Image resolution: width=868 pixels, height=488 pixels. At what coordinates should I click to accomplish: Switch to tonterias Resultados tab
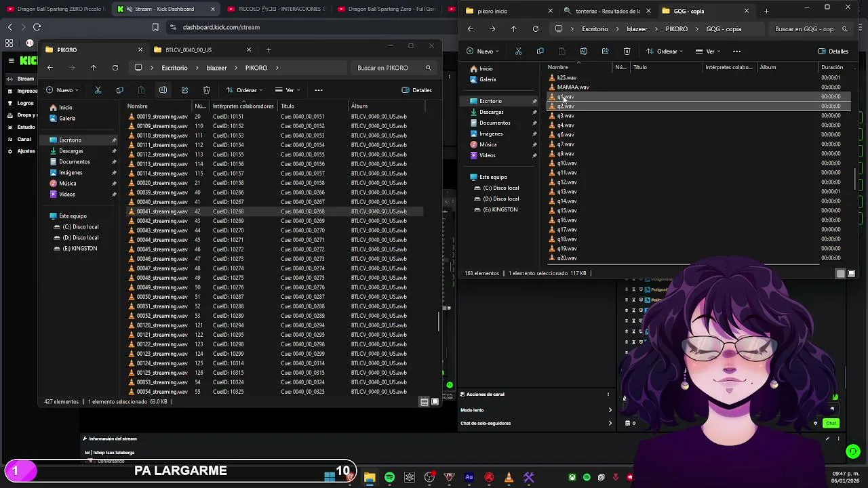608,11
